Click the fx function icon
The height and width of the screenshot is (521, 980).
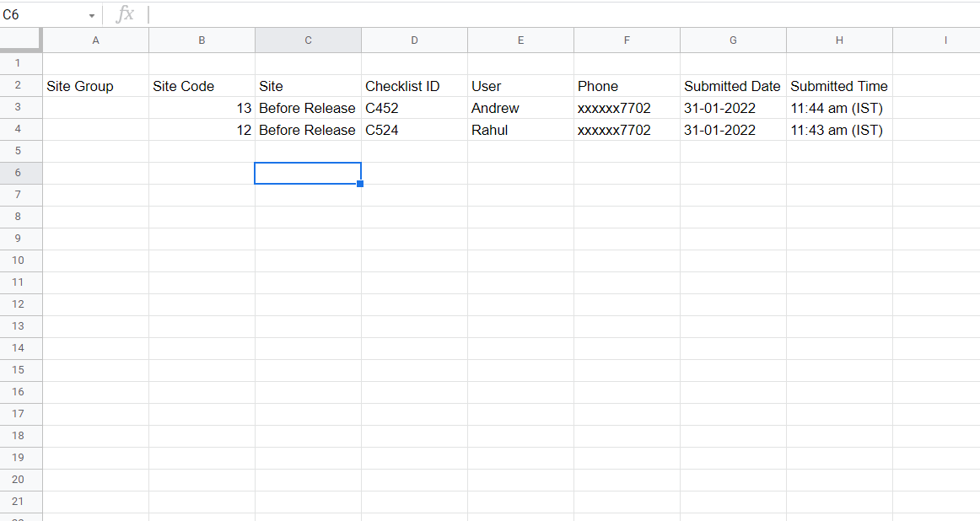click(x=125, y=13)
